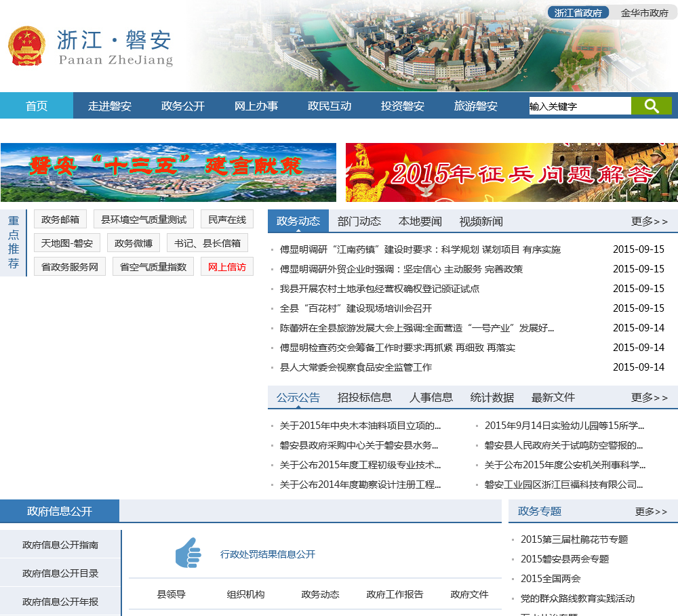Open the 政民互动 menu
Screen dimensions: 678x616
(330, 106)
